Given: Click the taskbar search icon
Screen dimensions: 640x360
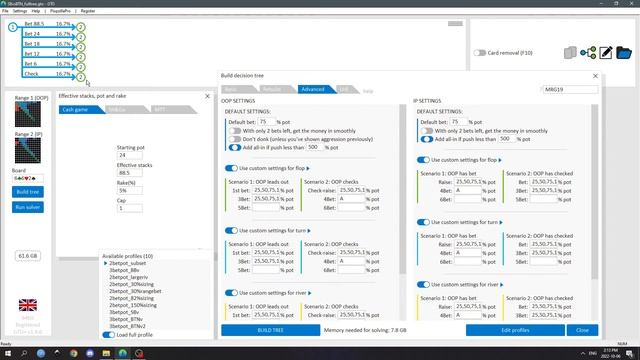Looking at the screenshot, I should click(24, 353).
